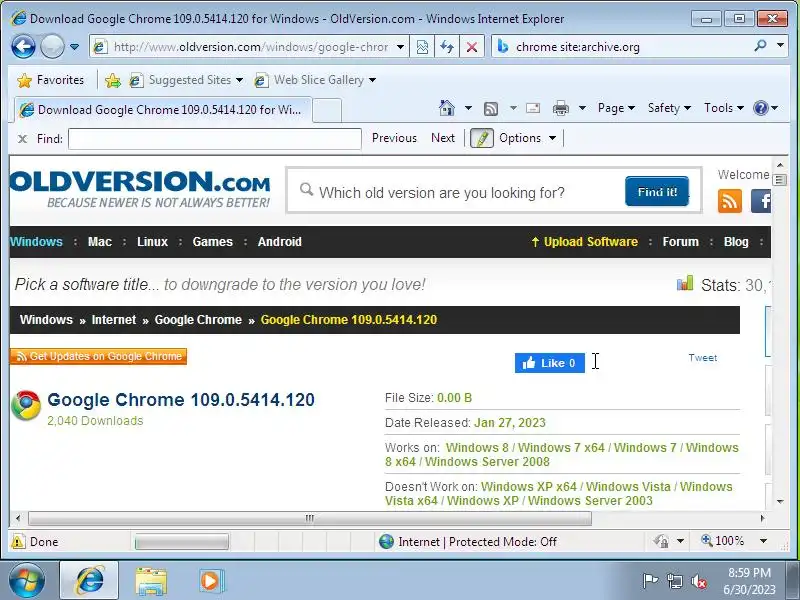Click the browser Back arrow button
Screen dimensions: 800x600
tap(23, 47)
